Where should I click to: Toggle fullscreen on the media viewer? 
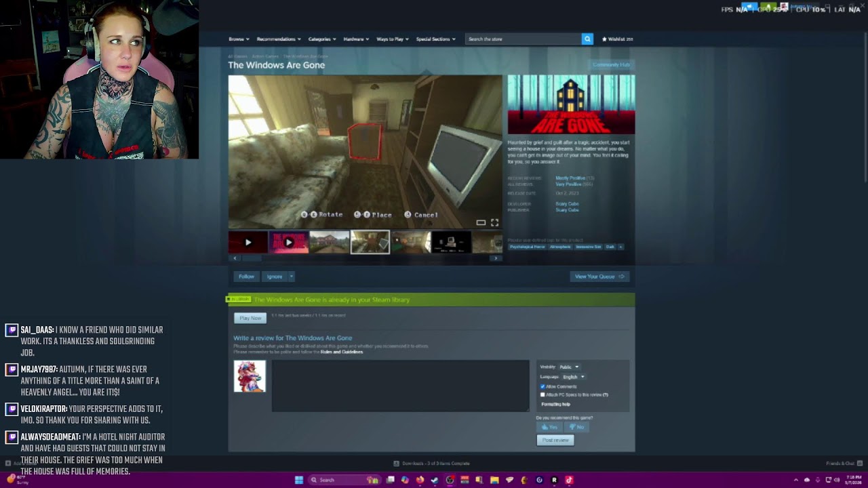point(494,222)
